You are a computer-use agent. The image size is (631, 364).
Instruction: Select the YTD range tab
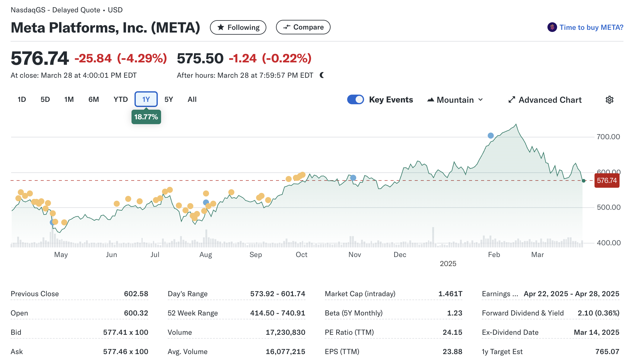click(121, 99)
